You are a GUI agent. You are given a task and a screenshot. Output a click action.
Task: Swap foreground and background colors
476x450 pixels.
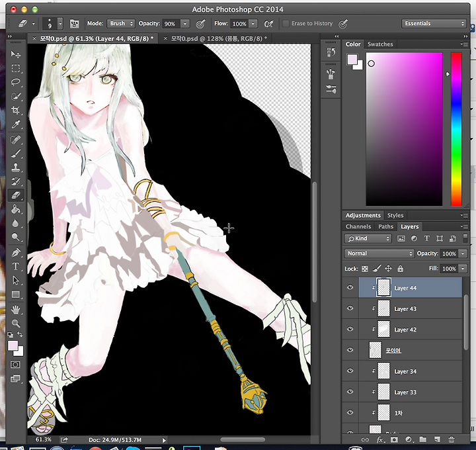coord(20,335)
